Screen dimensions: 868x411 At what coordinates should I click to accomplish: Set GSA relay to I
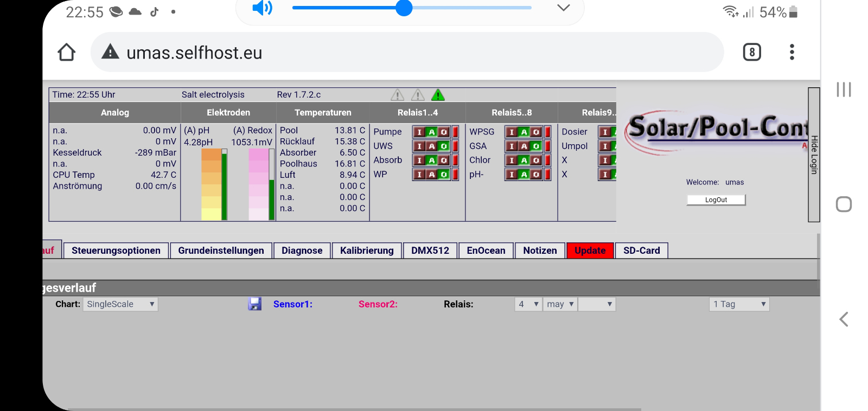coord(512,146)
